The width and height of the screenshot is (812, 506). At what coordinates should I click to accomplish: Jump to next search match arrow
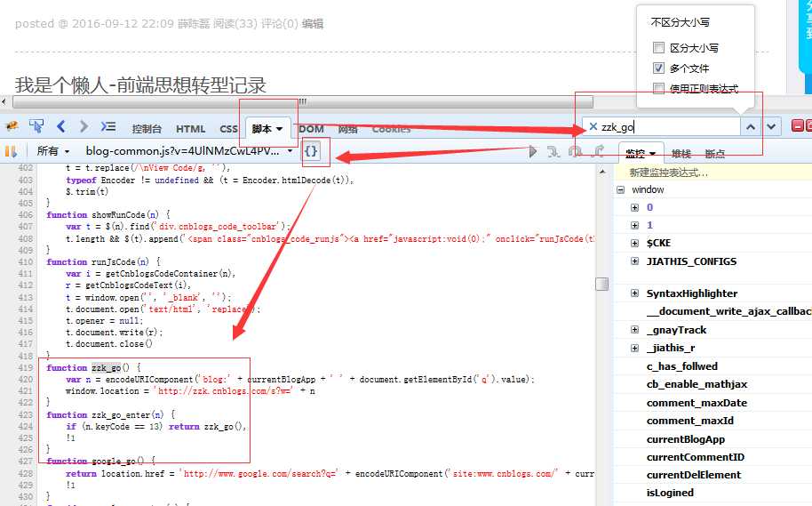pos(771,126)
